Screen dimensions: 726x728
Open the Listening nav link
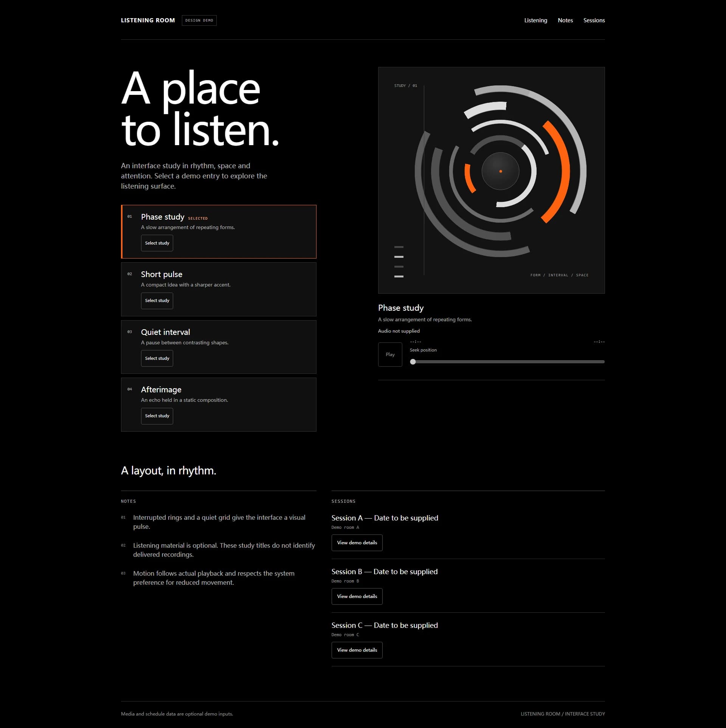coord(535,20)
